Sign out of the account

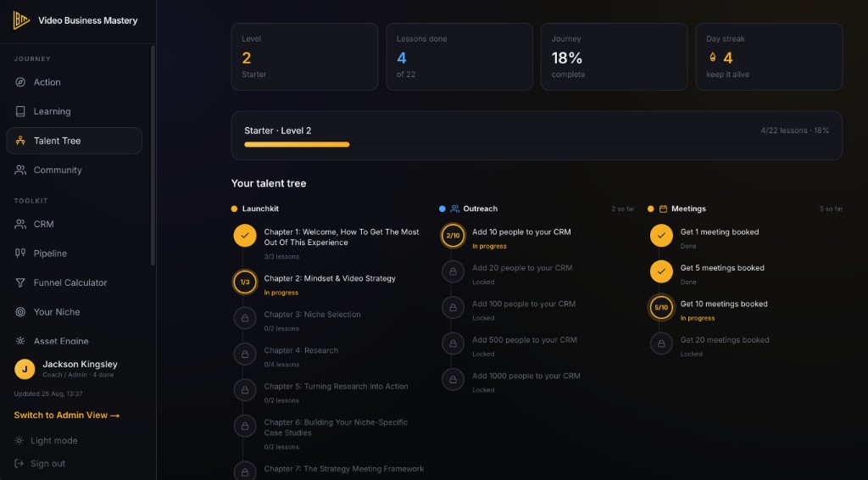pos(40,464)
